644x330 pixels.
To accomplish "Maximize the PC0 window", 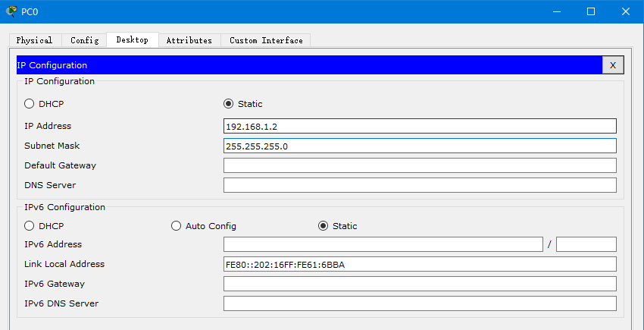I will coord(591,11).
